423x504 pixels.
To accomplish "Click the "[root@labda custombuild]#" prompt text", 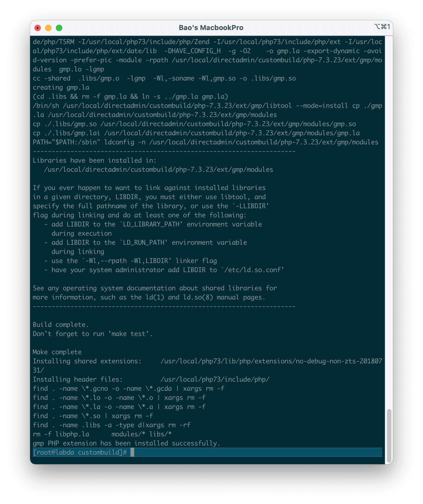I will (80, 452).
